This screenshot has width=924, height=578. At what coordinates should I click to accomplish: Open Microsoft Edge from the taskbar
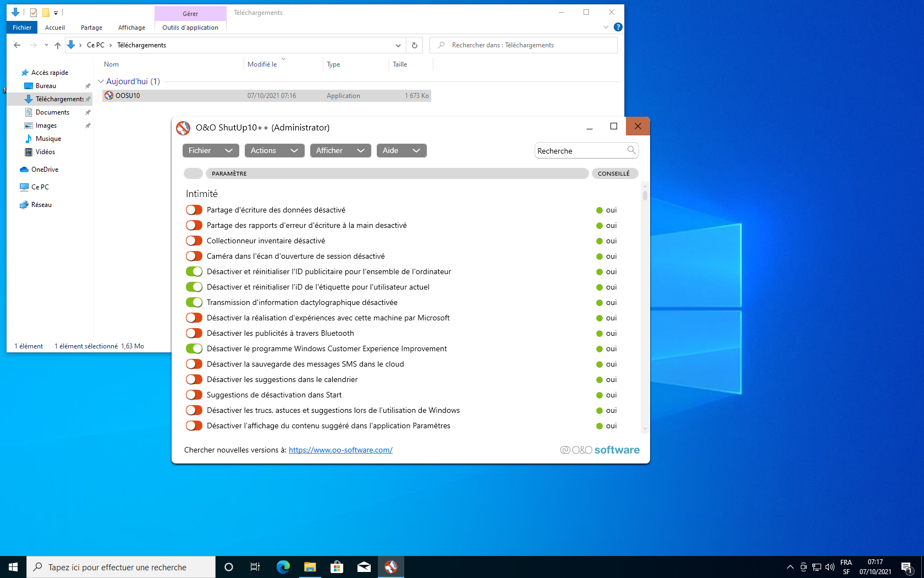(x=283, y=567)
